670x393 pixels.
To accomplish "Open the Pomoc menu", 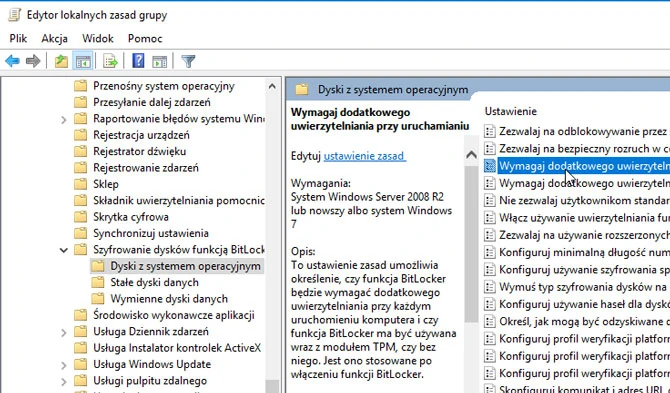I will pos(145,38).
